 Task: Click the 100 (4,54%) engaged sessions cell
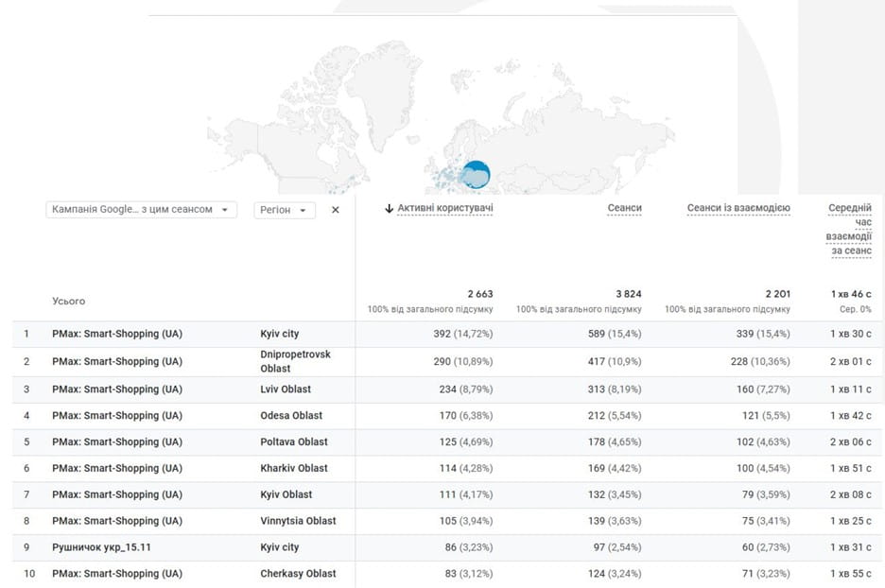tap(763, 468)
